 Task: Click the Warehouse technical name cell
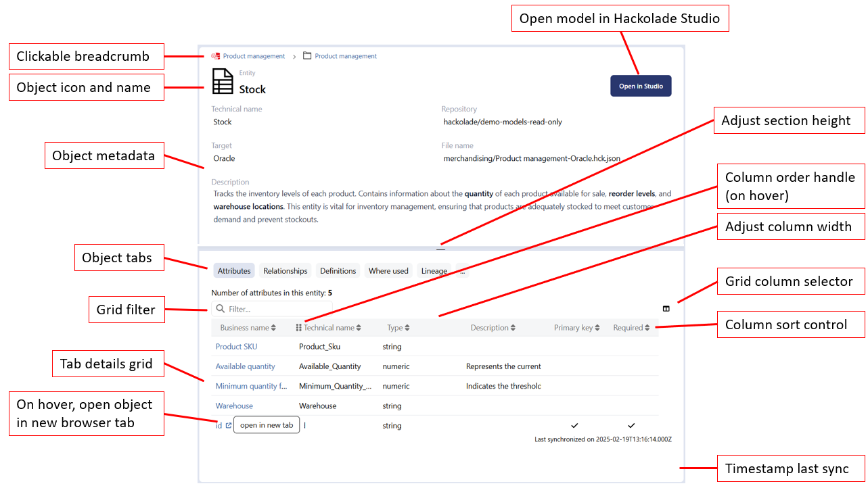click(x=317, y=406)
